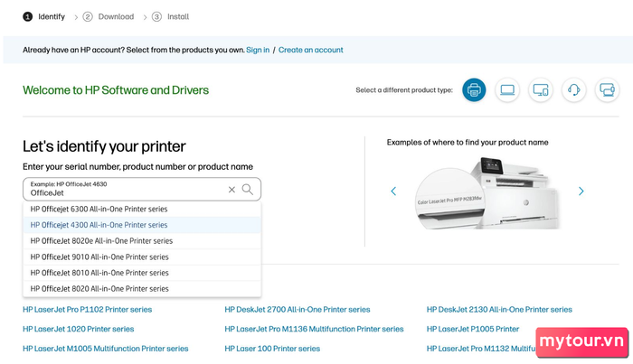Choose HP OfficeJet 8010 All-in-One suggestion
Image resolution: width=633 pixels, height=364 pixels.
coord(142,273)
